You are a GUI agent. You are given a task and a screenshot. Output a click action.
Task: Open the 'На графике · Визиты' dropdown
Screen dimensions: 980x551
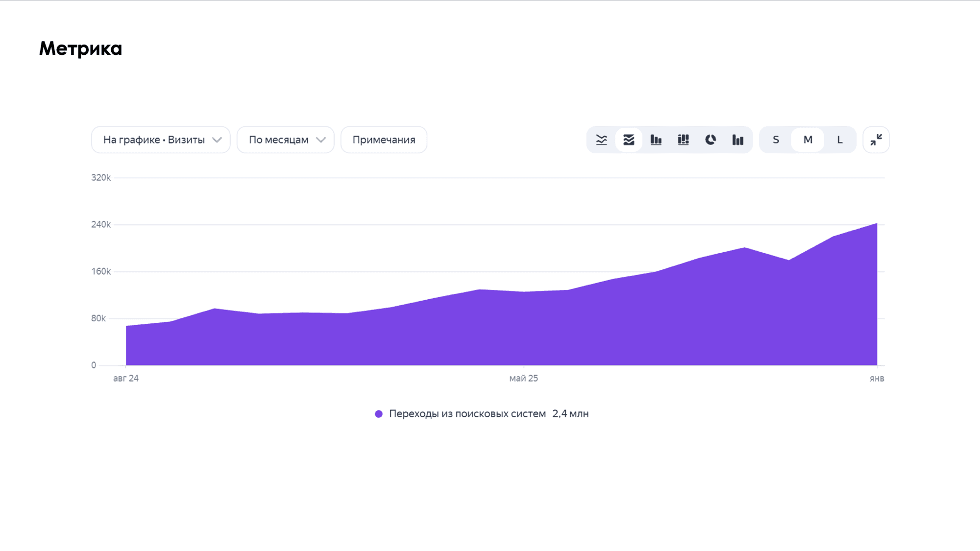coord(161,140)
